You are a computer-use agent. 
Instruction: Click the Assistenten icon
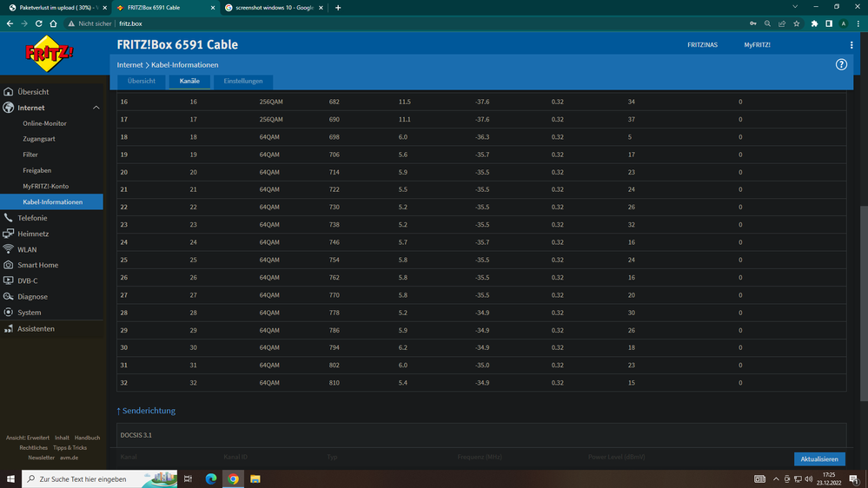click(9, 328)
